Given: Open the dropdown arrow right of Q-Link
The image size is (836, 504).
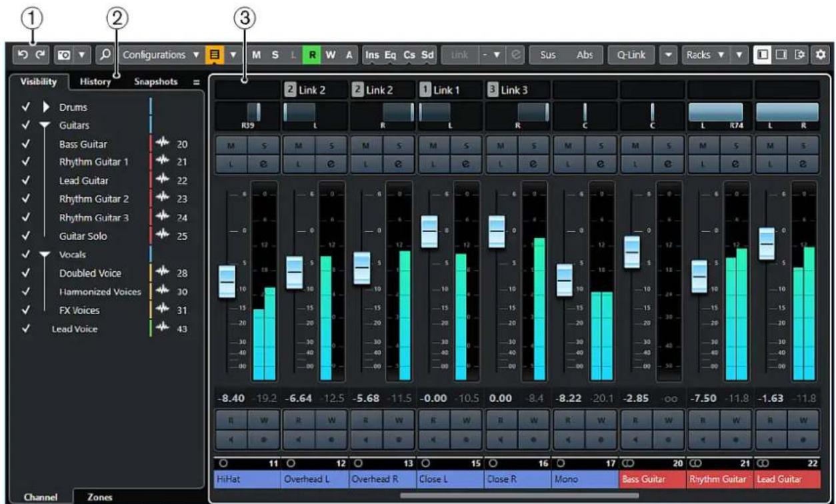Looking at the screenshot, I should coord(667,54).
